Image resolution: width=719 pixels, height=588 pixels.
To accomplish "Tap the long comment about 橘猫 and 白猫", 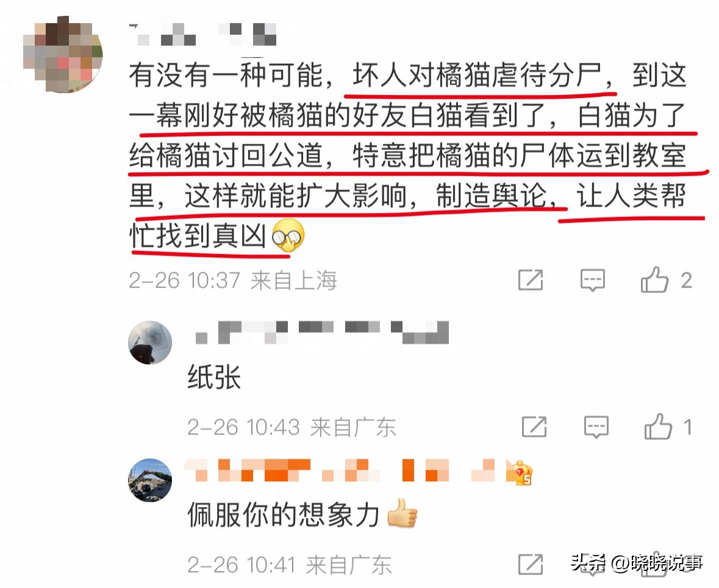I will click(x=407, y=155).
